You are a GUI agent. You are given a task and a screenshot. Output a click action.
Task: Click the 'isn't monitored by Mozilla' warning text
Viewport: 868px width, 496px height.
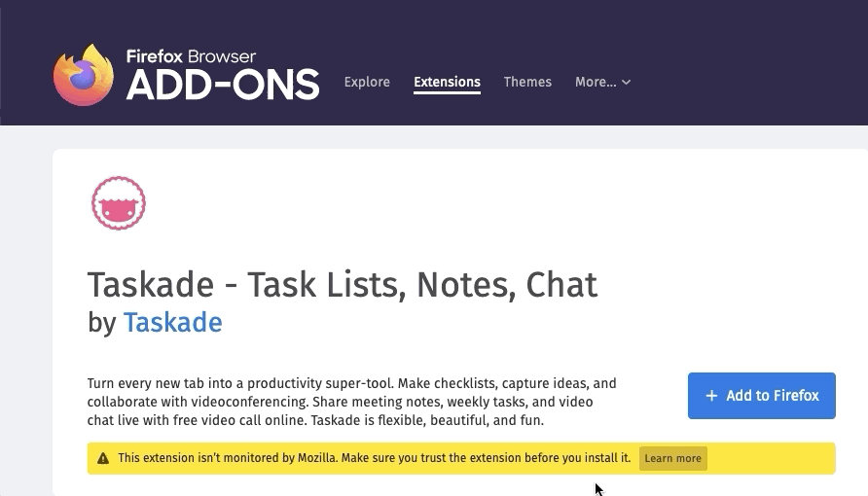coord(375,458)
